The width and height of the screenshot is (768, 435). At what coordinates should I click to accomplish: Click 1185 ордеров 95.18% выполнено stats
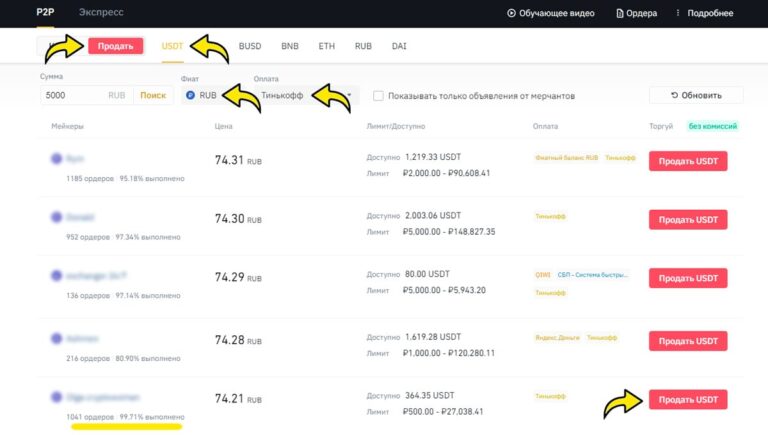coord(125,178)
